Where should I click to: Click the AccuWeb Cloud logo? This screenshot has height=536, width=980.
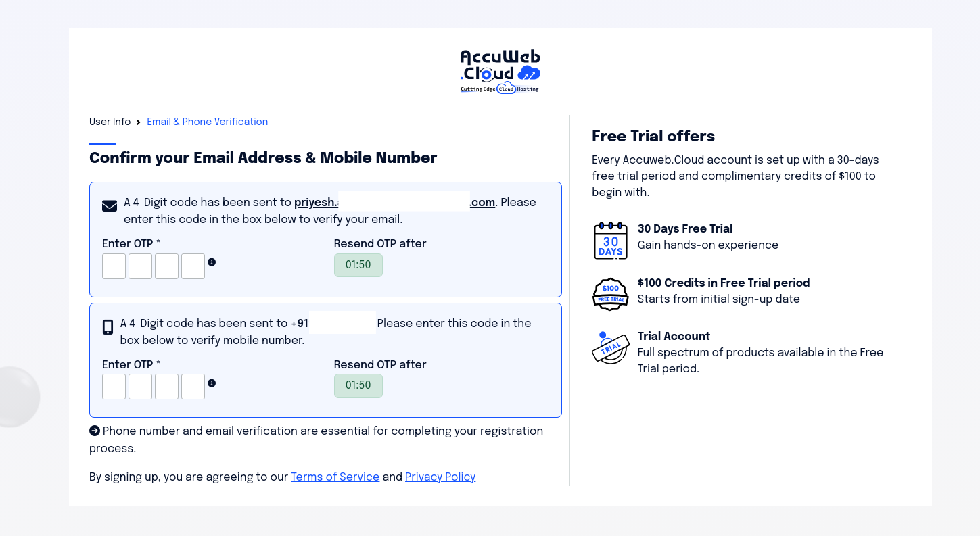pos(500,71)
